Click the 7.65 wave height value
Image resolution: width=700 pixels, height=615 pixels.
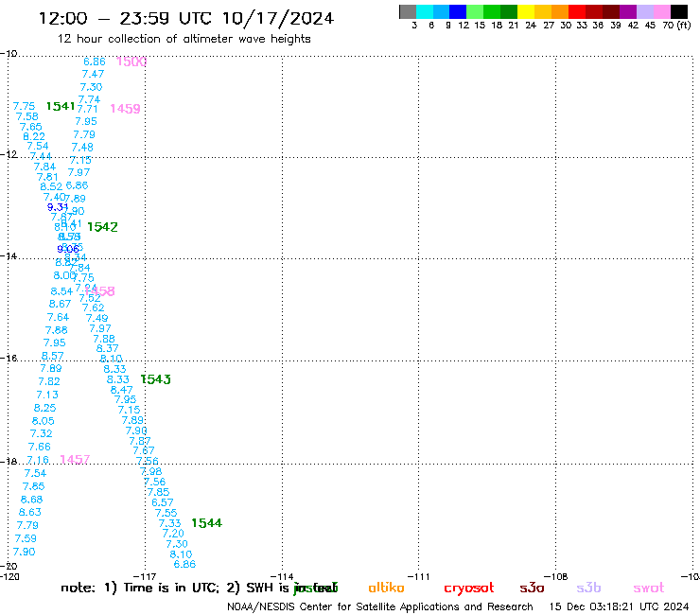(31, 127)
